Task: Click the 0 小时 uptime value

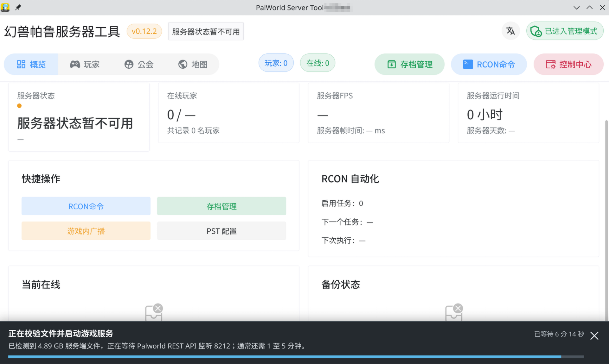Action: coord(484,115)
